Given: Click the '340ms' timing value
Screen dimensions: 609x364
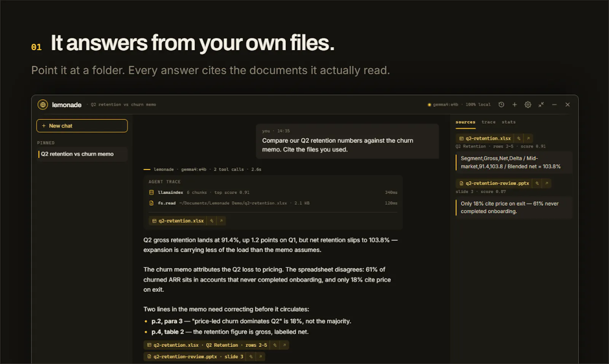Looking at the screenshot, I should click(391, 192).
